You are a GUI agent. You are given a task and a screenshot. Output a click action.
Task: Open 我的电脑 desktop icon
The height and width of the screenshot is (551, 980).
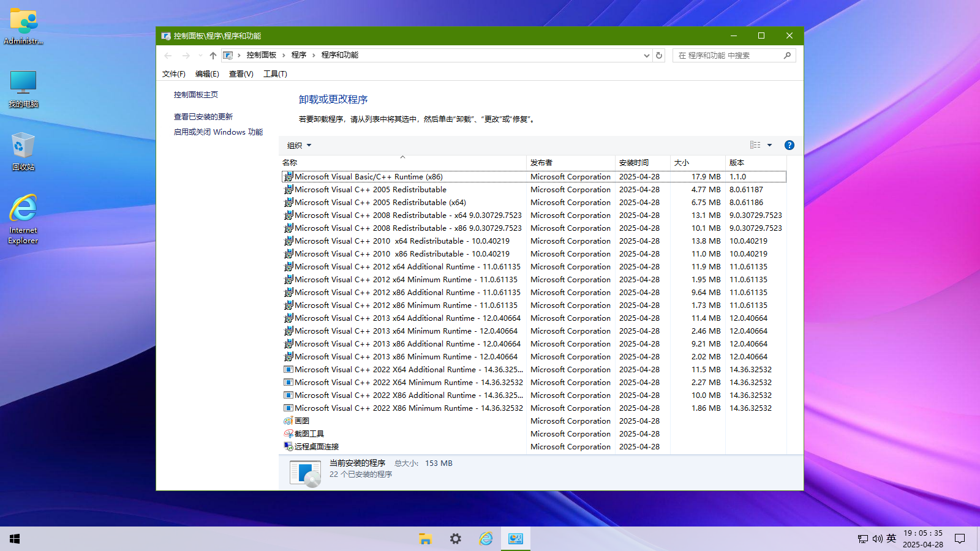coord(23,89)
